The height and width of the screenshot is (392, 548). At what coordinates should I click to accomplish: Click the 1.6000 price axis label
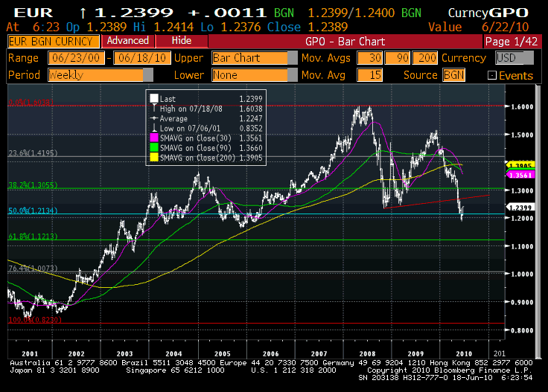522,107
